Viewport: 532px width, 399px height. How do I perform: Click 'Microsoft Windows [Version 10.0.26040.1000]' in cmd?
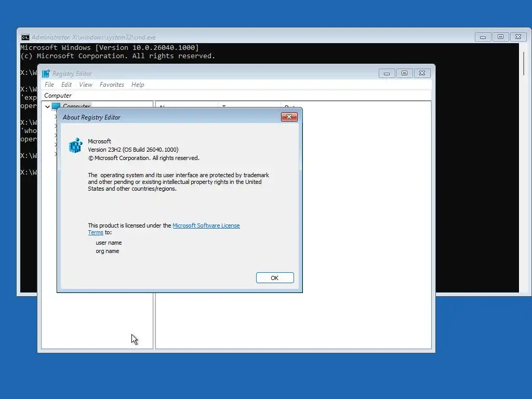tap(110, 47)
